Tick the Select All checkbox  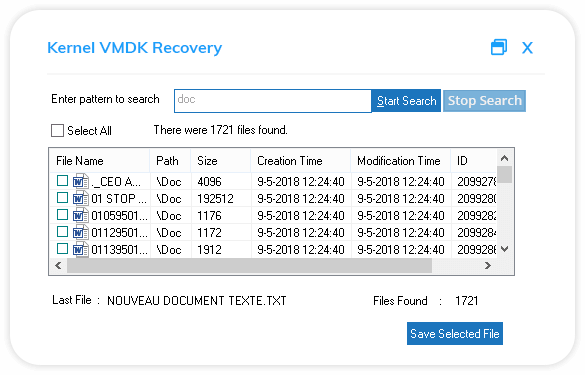57,131
